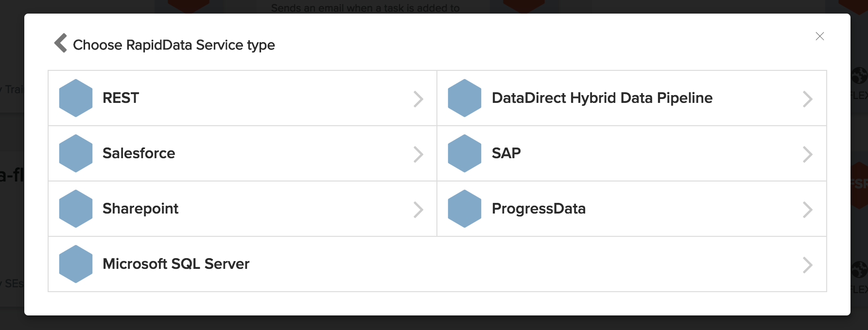Close the service type dialog
This screenshot has height=330, width=868.
click(x=820, y=36)
